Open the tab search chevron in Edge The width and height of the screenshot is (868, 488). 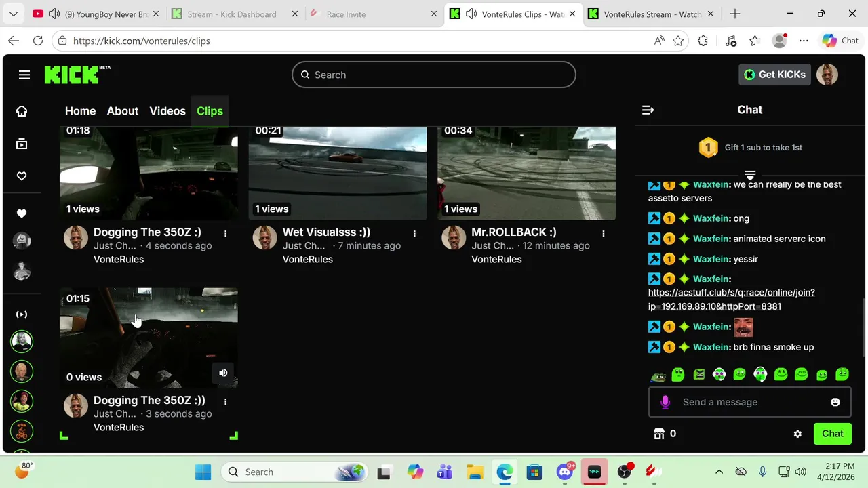click(14, 14)
